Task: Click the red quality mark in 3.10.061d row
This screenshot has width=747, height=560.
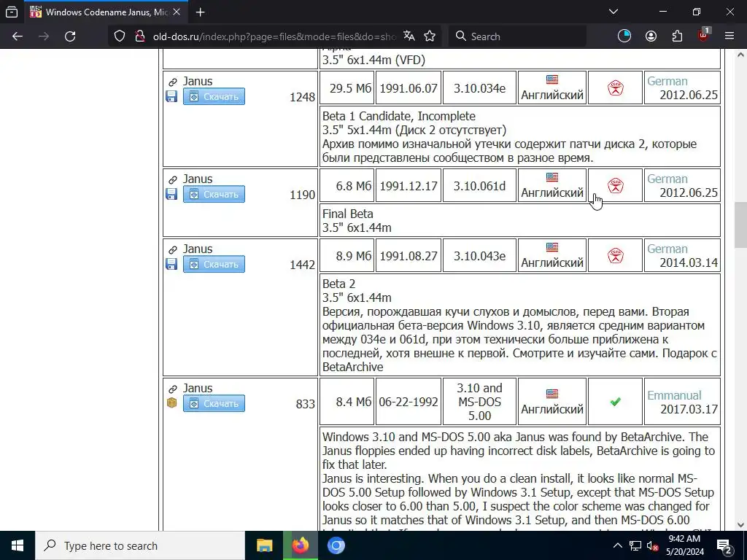Action: pyautogui.click(x=616, y=186)
